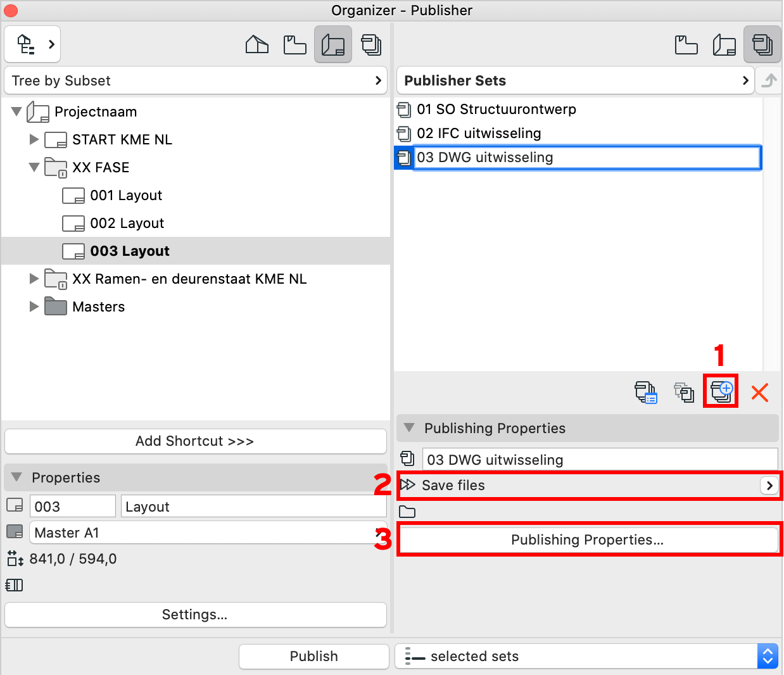Collapse the Properties panel
This screenshot has width=784, height=675.
tap(16, 477)
